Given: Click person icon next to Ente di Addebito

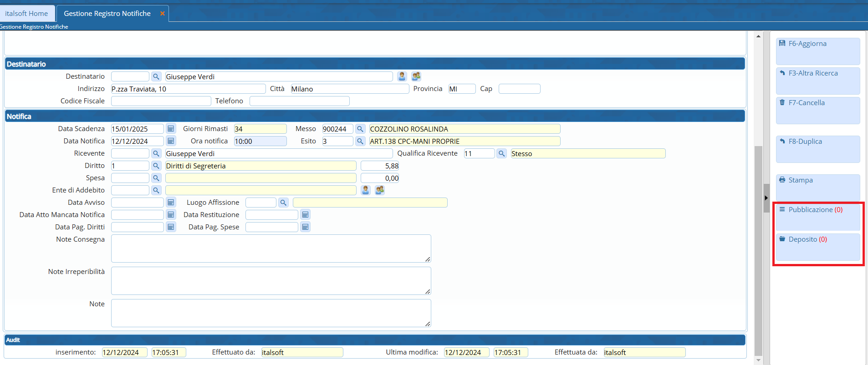Looking at the screenshot, I should 365,190.
